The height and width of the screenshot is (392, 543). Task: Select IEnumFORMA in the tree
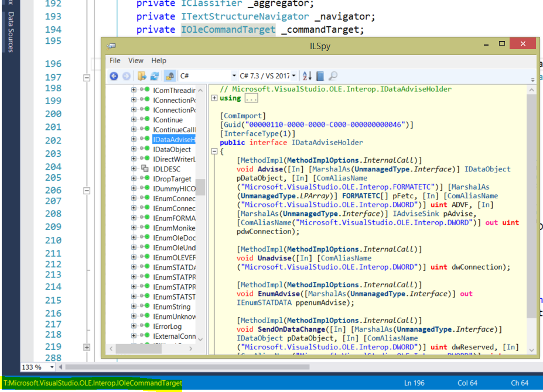coord(174,218)
